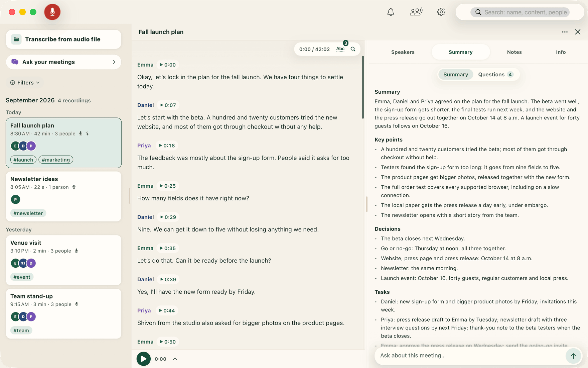Play Daniel's segment at 0:39
The height and width of the screenshot is (368, 588).
[x=168, y=279]
